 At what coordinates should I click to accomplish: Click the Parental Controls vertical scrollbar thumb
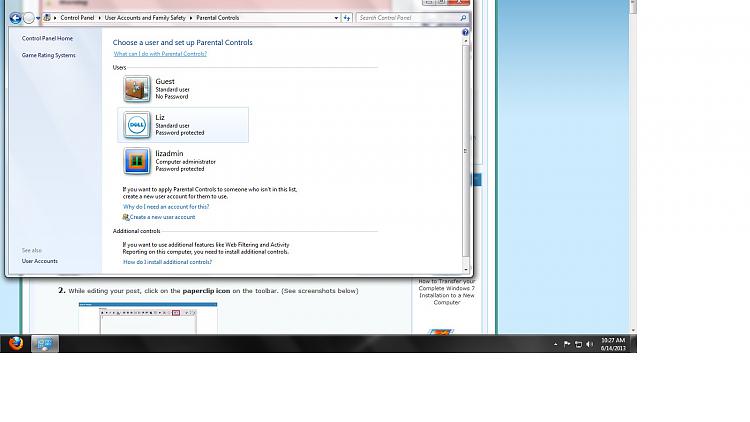(x=466, y=151)
